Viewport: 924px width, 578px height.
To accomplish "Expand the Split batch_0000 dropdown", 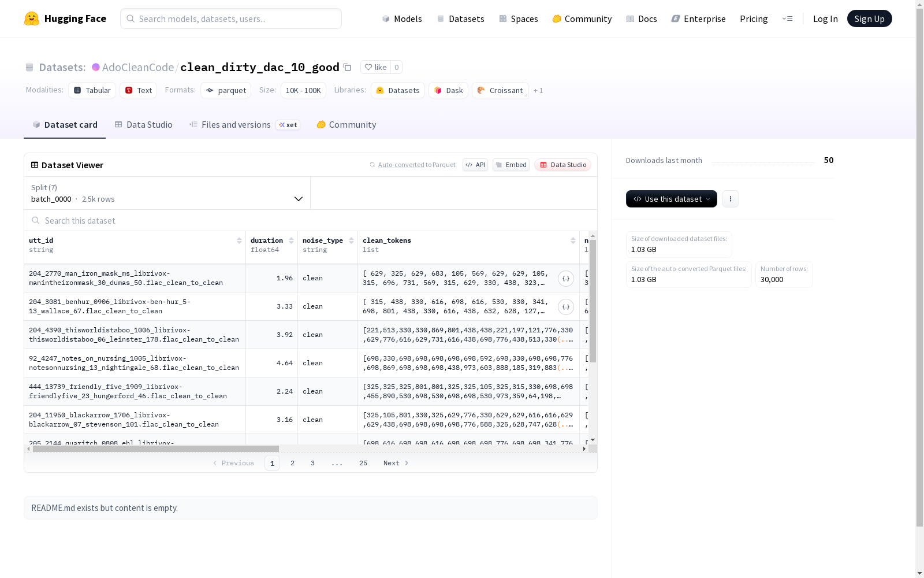I will (x=167, y=193).
